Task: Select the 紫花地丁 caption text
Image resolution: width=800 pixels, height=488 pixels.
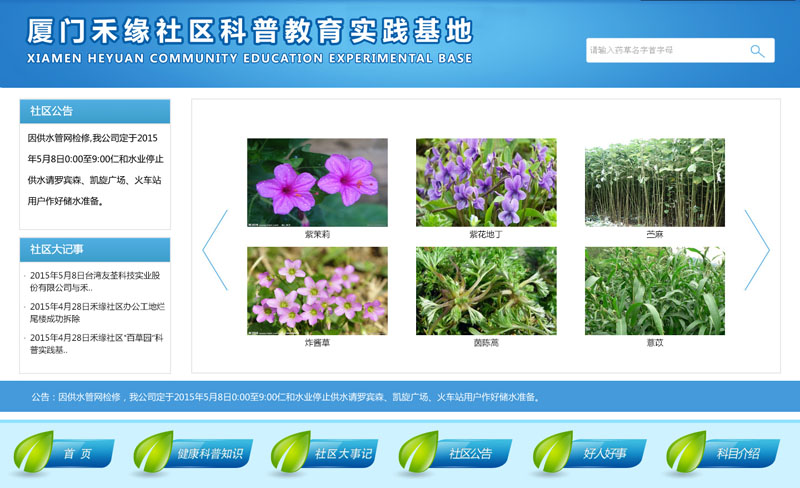Action: tap(486, 234)
